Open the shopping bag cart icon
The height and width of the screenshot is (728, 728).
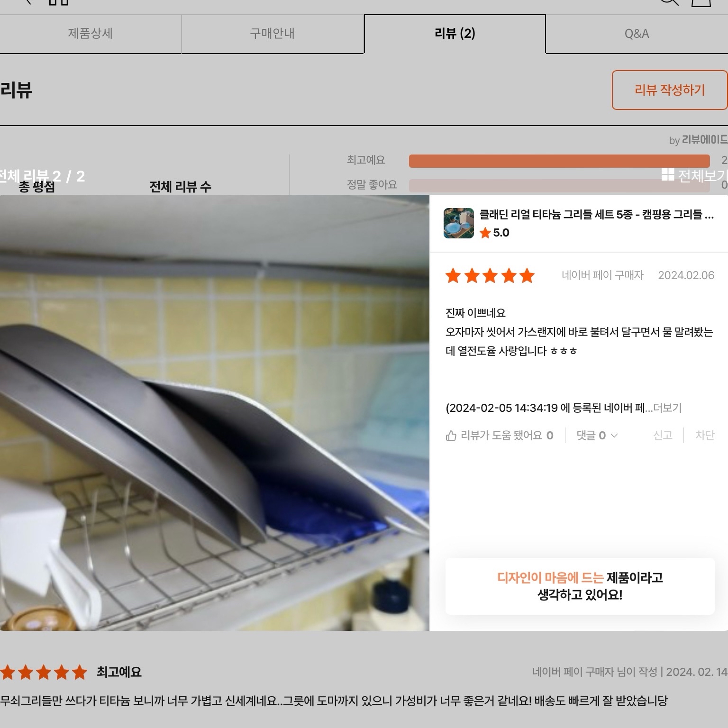(x=701, y=2)
